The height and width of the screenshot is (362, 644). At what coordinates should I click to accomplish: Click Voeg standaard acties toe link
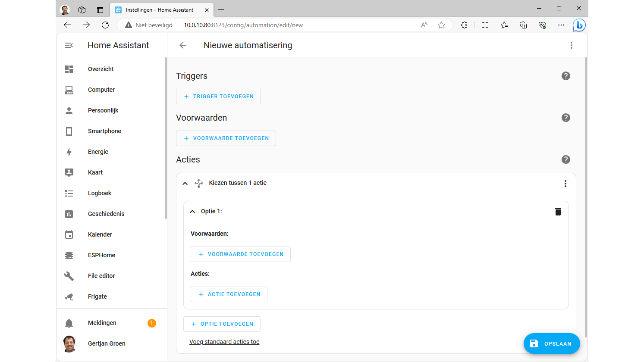pos(224,342)
